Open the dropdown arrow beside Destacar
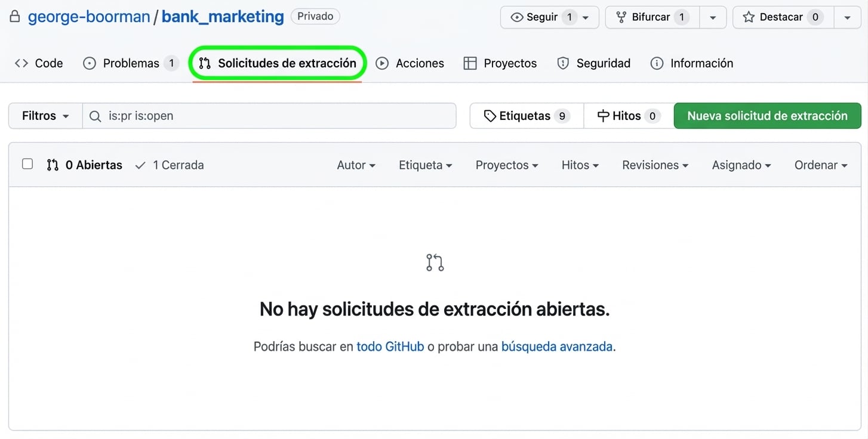Image resolution: width=868 pixels, height=439 pixels. coord(847,18)
